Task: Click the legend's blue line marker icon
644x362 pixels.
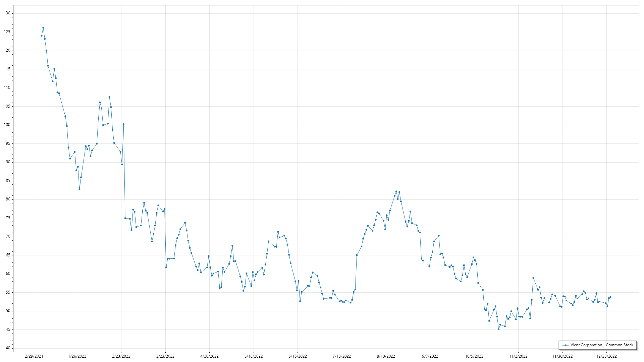Action: pyautogui.click(x=566, y=345)
